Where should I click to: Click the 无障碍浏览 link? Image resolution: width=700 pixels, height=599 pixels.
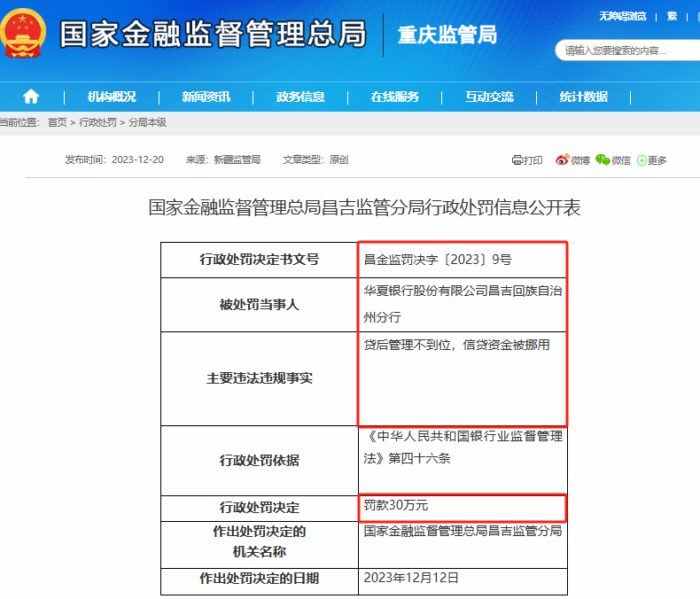[623, 17]
